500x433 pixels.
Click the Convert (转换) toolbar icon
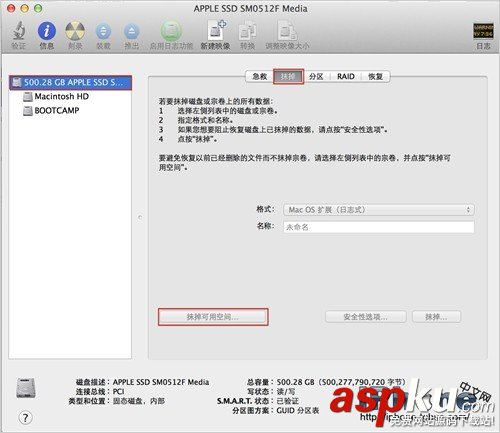(x=247, y=31)
